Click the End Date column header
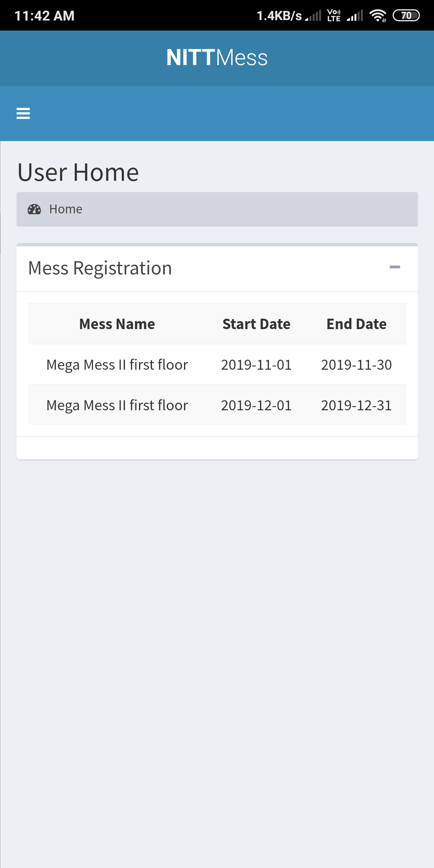This screenshot has height=868, width=434. pyautogui.click(x=356, y=324)
